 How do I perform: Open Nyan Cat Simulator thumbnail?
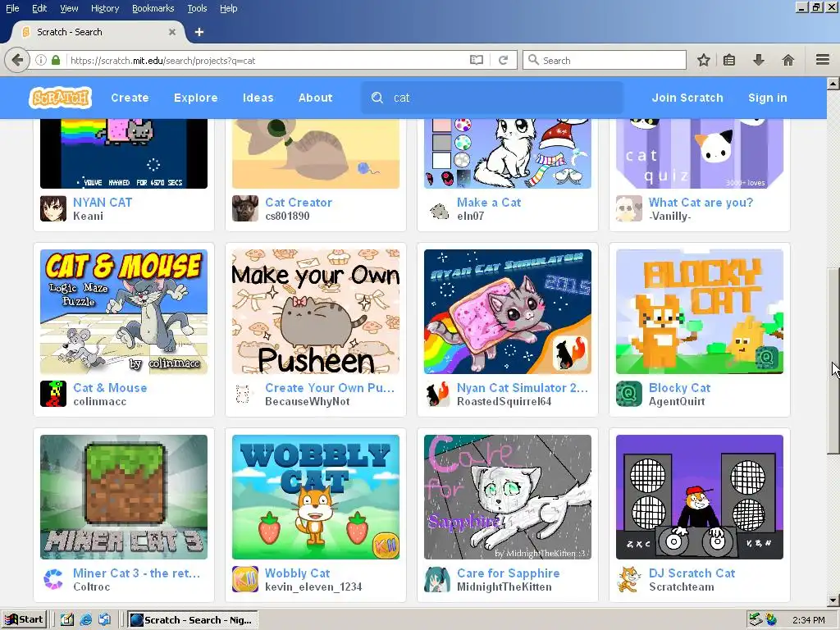pos(507,312)
